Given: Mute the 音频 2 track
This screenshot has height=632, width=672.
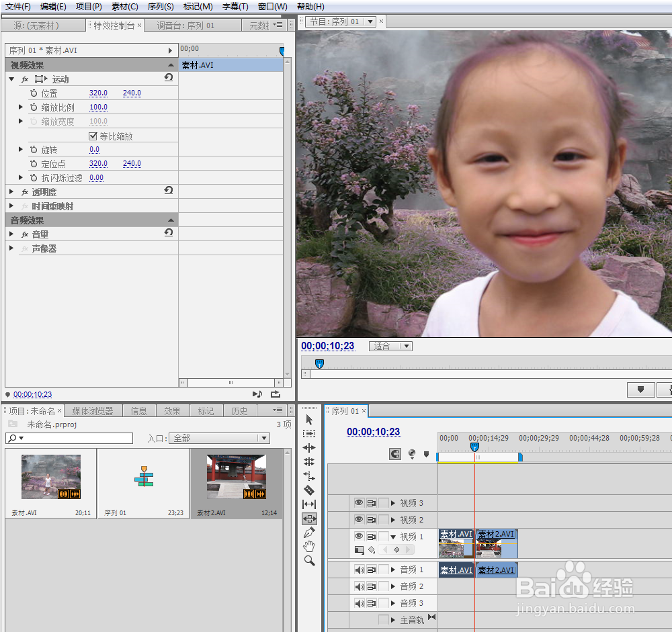Looking at the screenshot, I should 360,586.
